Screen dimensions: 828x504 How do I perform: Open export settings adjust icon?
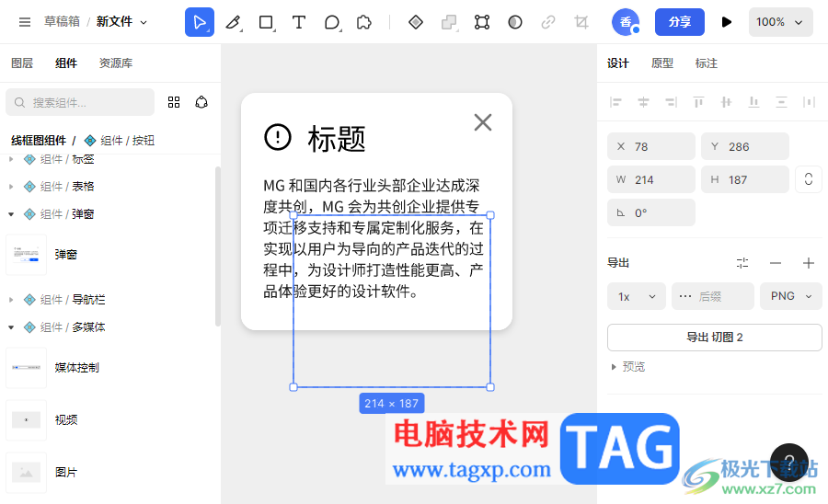coord(742,263)
